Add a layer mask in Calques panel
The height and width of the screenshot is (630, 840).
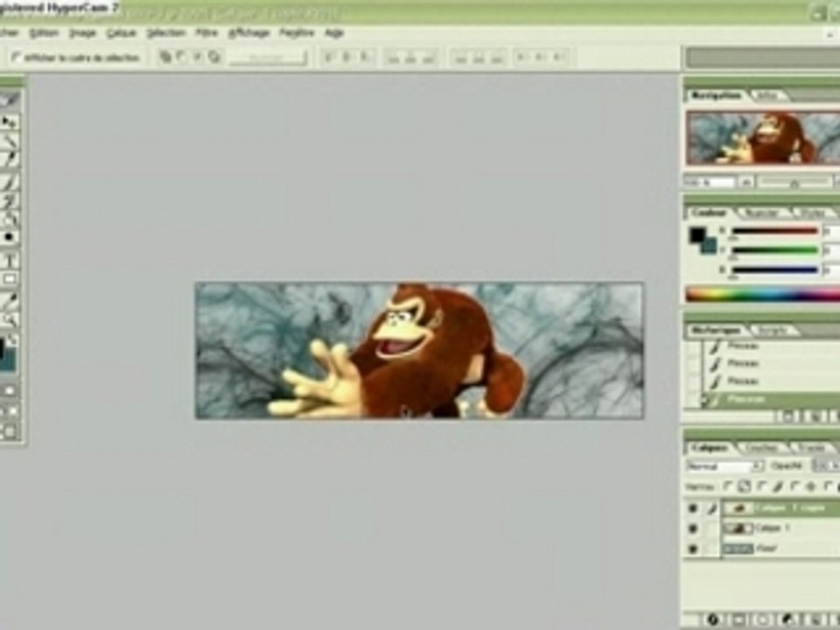tap(738, 619)
